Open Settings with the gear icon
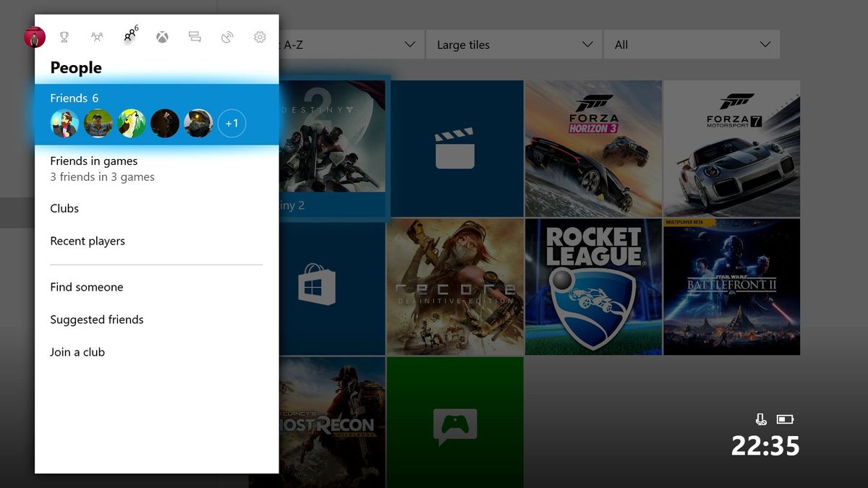868x488 pixels. (260, 37)
